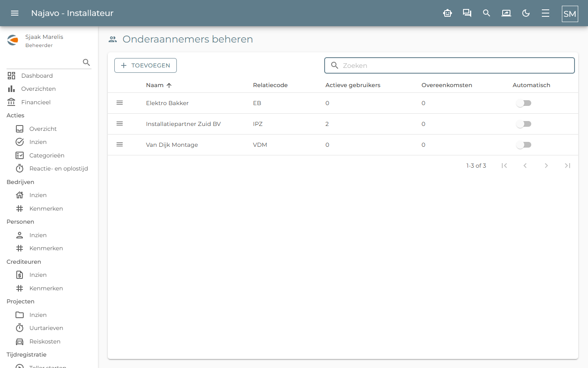Open the Elektro Bakker subcontractor link
The height and width of the screenshot is (368, 588).
(x=167, y=103)
